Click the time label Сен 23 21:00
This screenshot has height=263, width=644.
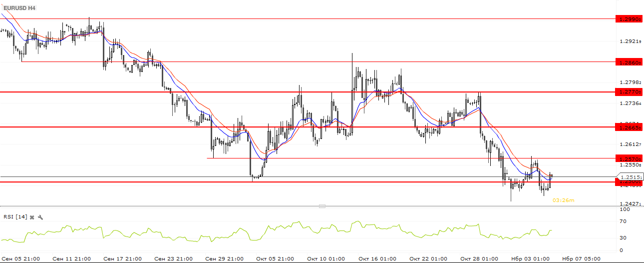pos(174,259)
